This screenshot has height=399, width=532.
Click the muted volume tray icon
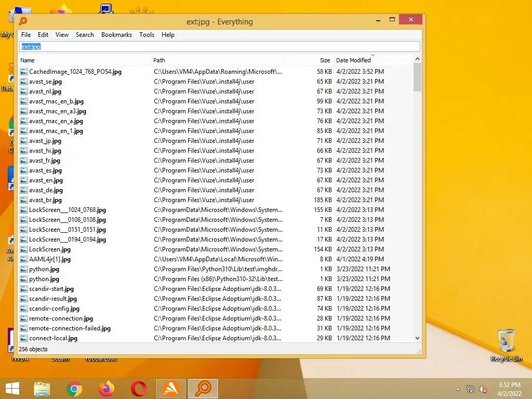tap(483, 389)
